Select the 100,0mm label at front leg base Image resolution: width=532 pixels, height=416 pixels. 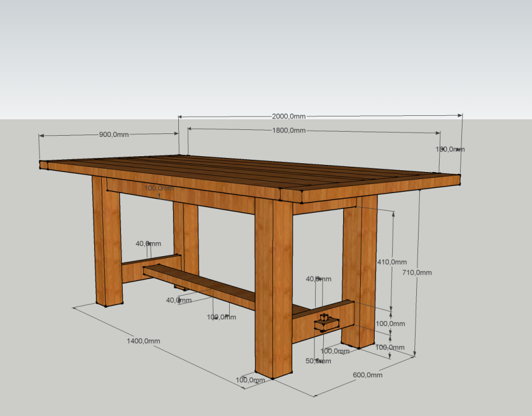pyautogui.click(x=250, y=380)
